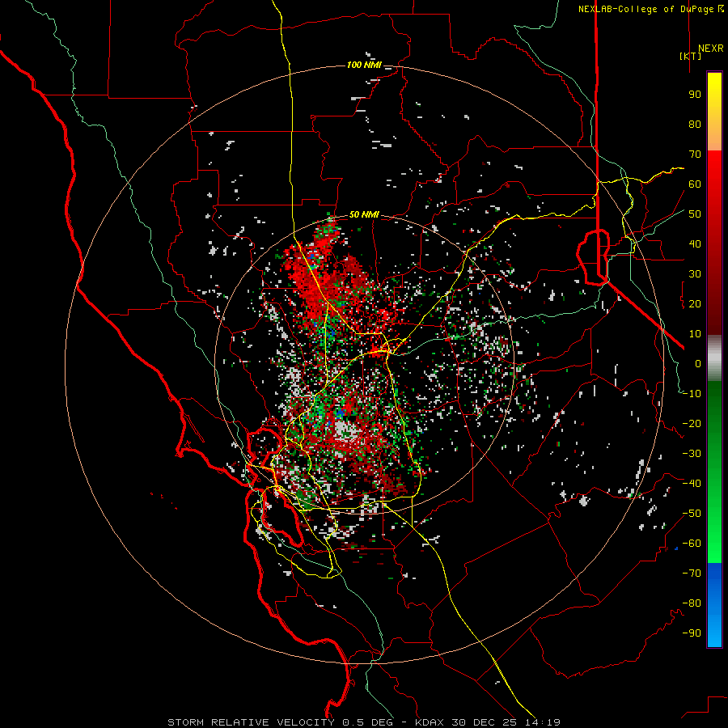This screenshot has height=728, width=728.
Task: Click the gray near-zero segment of the color bar
Action: click(x=714, y=358)
